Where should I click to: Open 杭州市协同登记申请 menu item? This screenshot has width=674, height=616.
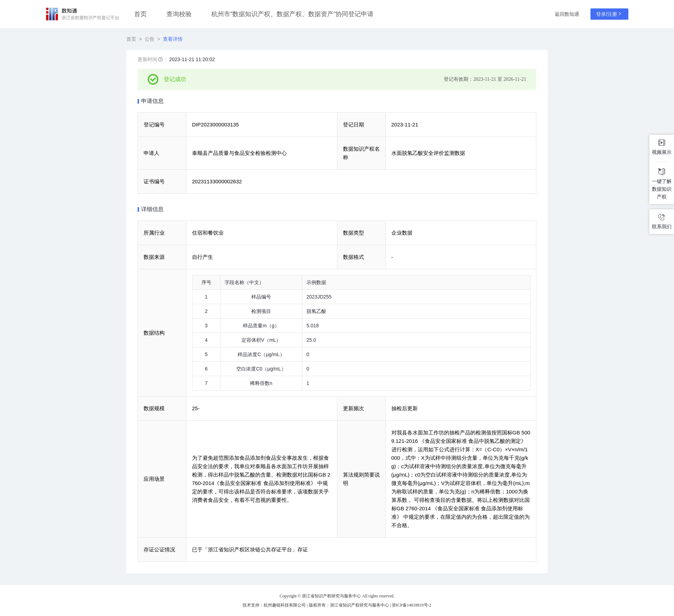[292, 14]
